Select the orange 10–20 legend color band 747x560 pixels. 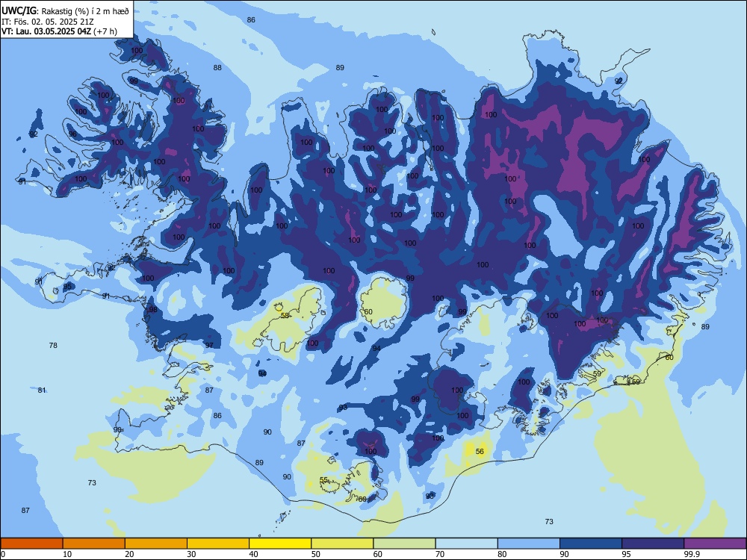(x=94, y=544)
